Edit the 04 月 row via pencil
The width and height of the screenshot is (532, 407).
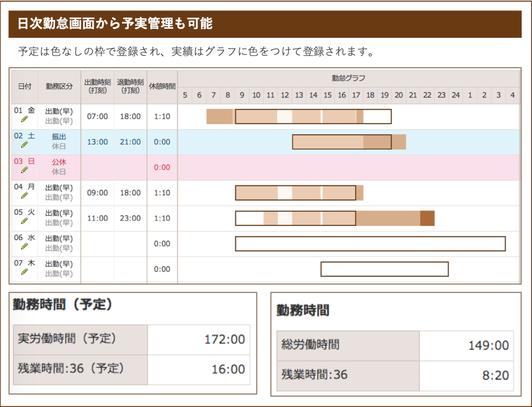(x=24, y=196)
